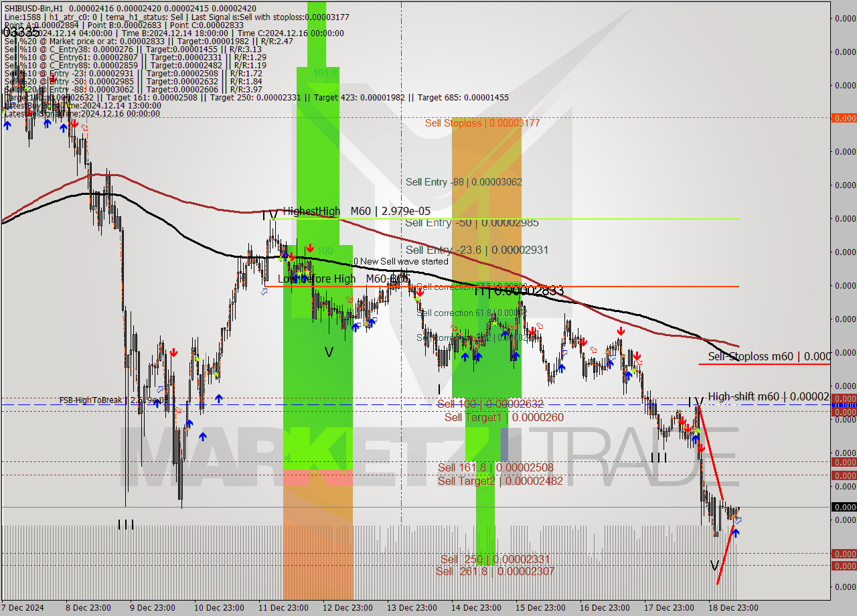The height and width of the screenshot is (616, 857).
Task: Click the orange stoploss price tag on price axis
Action: click(844, 118)
